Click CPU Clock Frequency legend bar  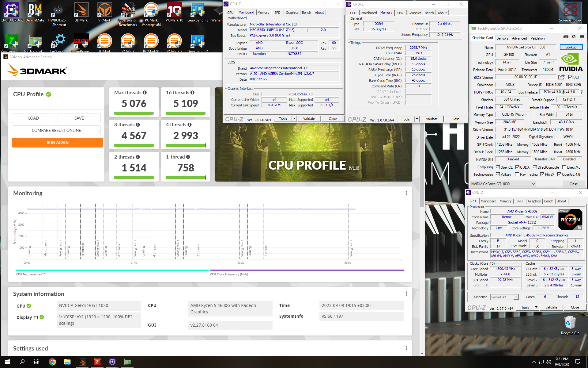307,270
